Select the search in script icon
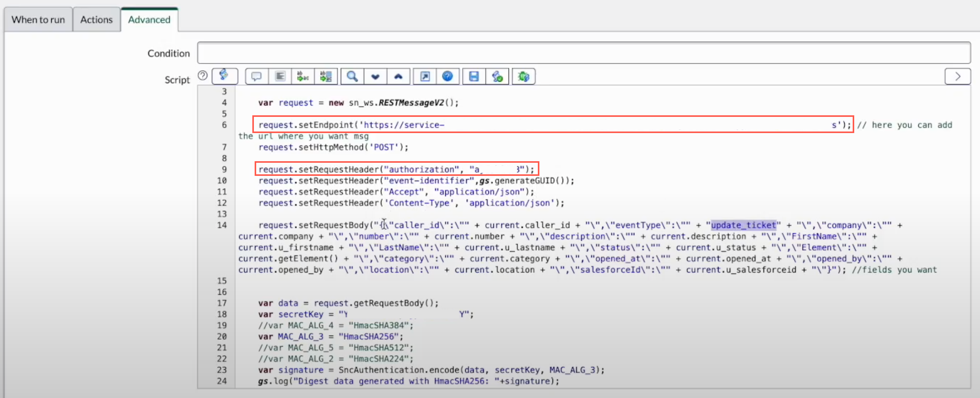Viewport: 980px width, 398px height. [x=351, y=76]
